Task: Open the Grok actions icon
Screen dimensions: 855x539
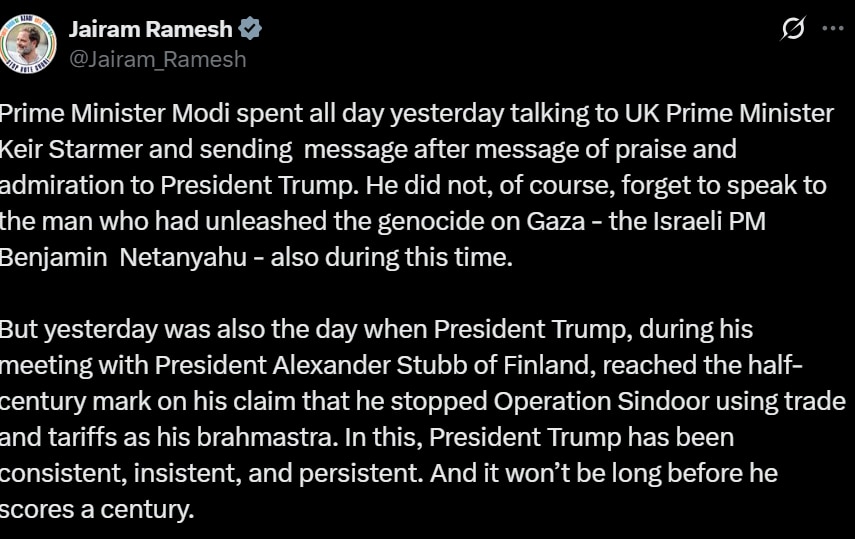Action: pos(793,29)
